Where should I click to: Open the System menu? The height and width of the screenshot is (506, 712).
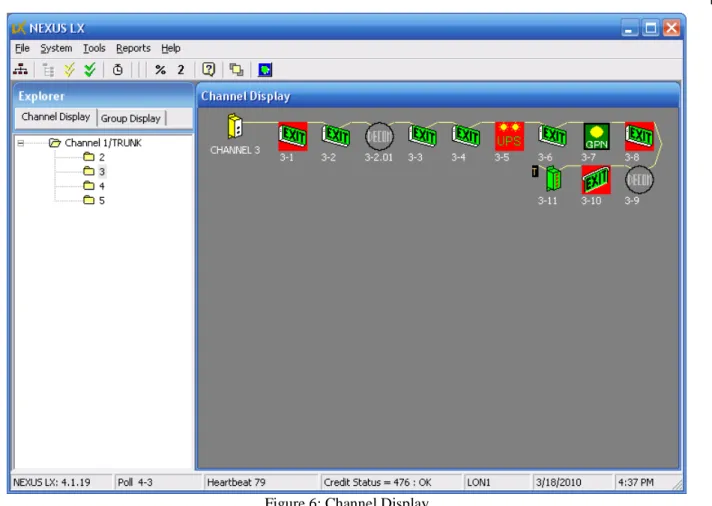(x=56, y=48)
